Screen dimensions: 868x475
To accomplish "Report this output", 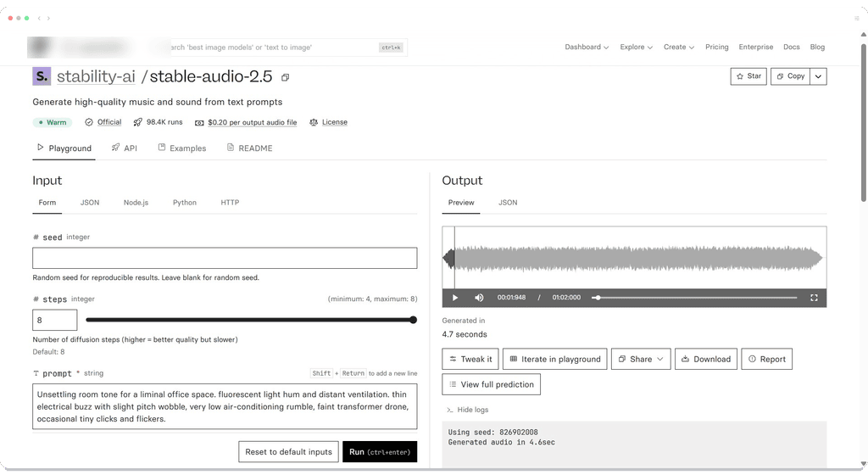I will (x=766, y=359).
